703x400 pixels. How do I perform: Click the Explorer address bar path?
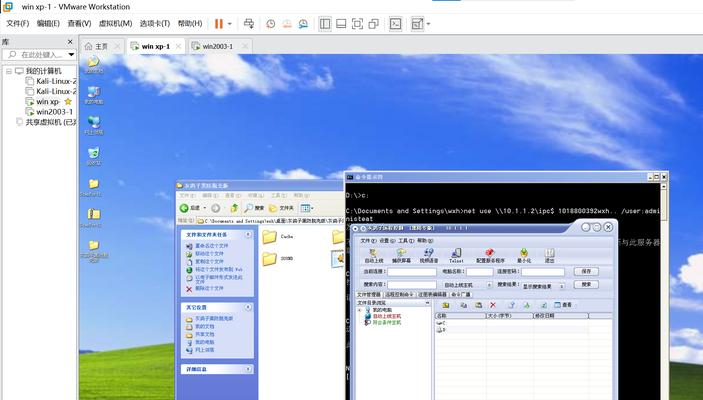click(271, 221)
